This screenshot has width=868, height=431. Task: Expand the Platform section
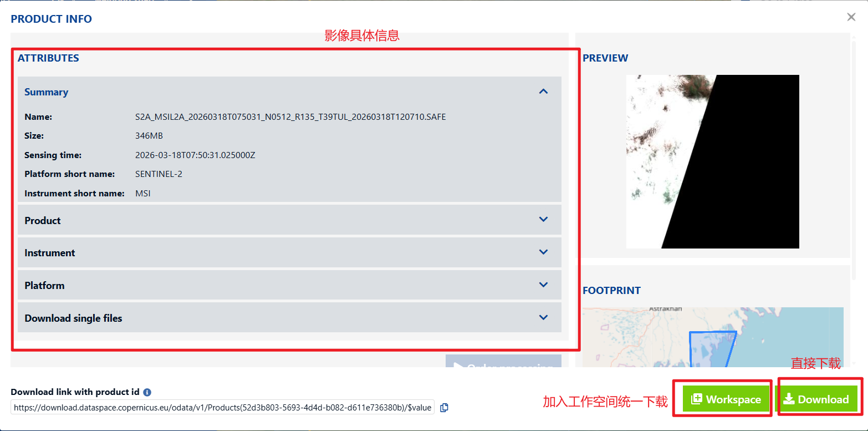(289, 285)
